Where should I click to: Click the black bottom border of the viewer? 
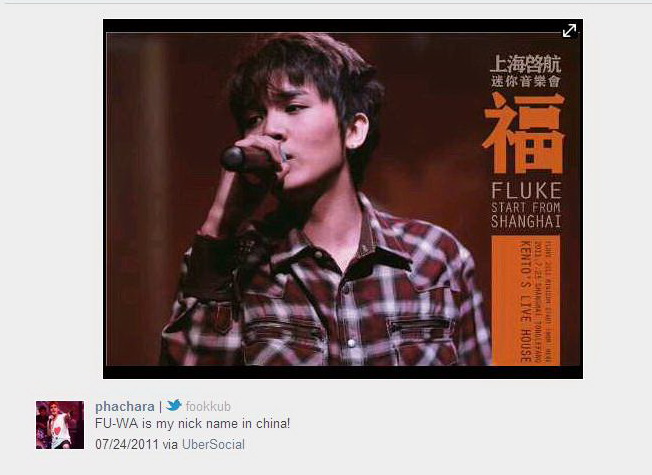(x=343, y=372)
